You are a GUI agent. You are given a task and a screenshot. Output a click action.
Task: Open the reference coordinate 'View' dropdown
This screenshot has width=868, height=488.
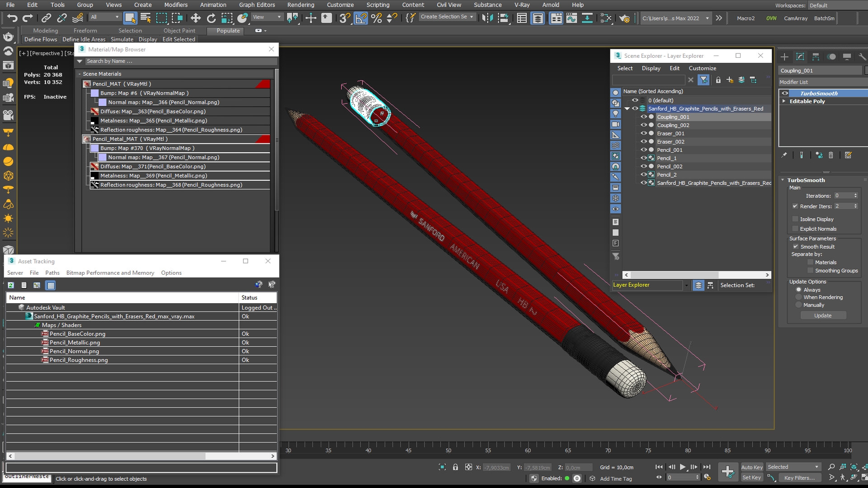tap(267, 17)
